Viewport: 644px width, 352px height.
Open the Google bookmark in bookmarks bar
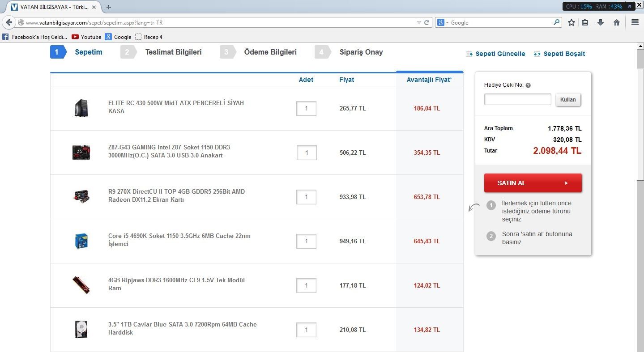tap(118, 37)
